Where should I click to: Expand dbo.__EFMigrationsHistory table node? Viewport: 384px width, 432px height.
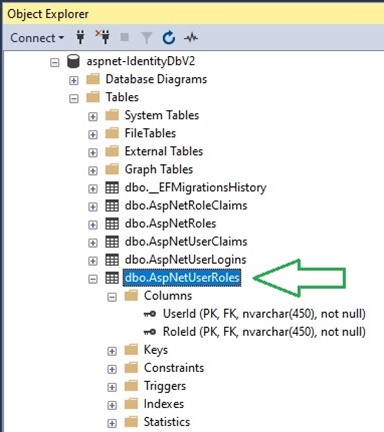pos(93,189)
